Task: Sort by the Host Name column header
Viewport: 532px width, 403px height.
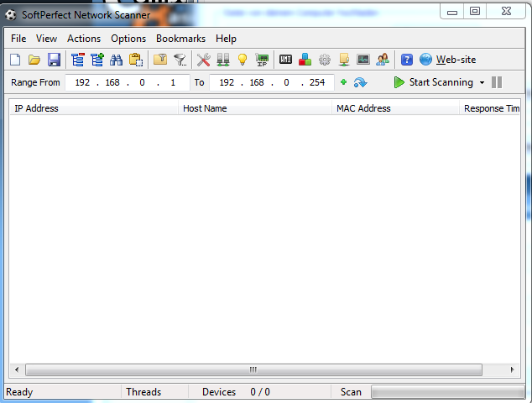Action: click(x=255, y=108)
